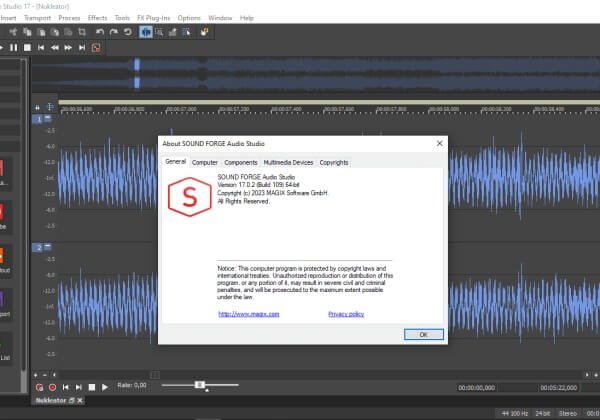Open the Window menu
Image resolution: width=600 pixels, height=420 pixels.
(x=220, y=18)
